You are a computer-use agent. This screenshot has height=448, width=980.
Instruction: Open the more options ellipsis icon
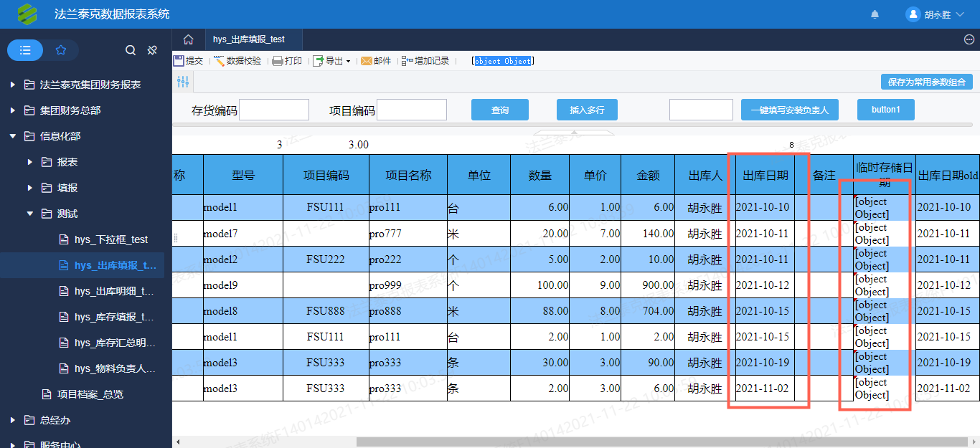pos(969,39)
